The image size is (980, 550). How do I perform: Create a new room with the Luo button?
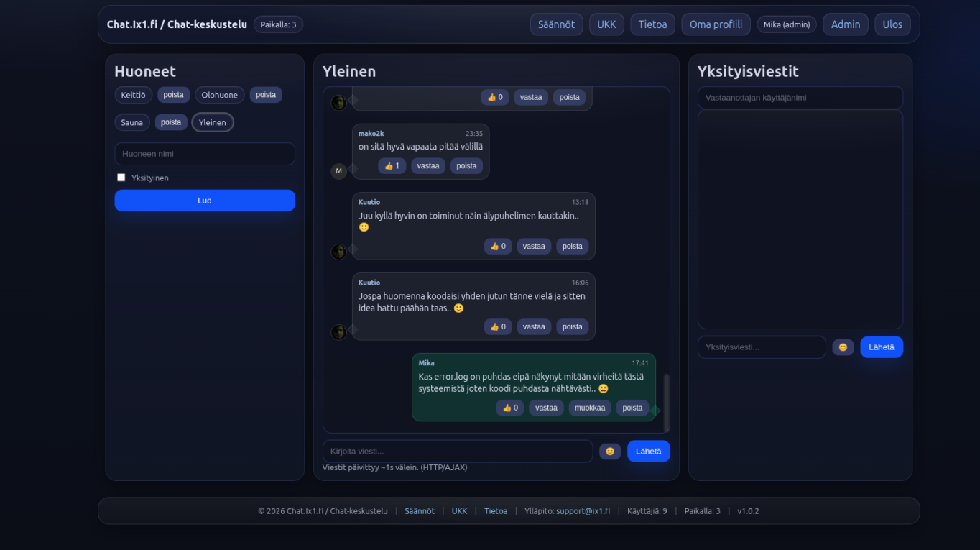coord(204,201)
